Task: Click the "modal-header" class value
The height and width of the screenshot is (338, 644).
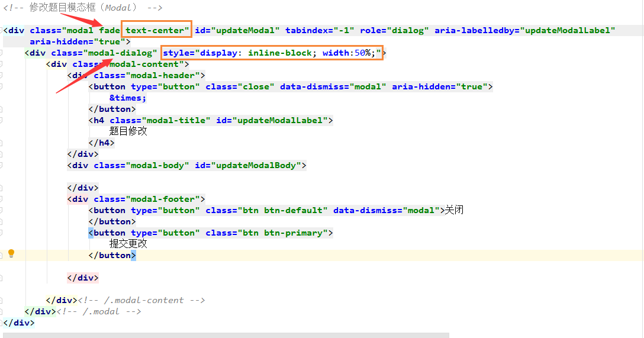Action: pos(163,76)
